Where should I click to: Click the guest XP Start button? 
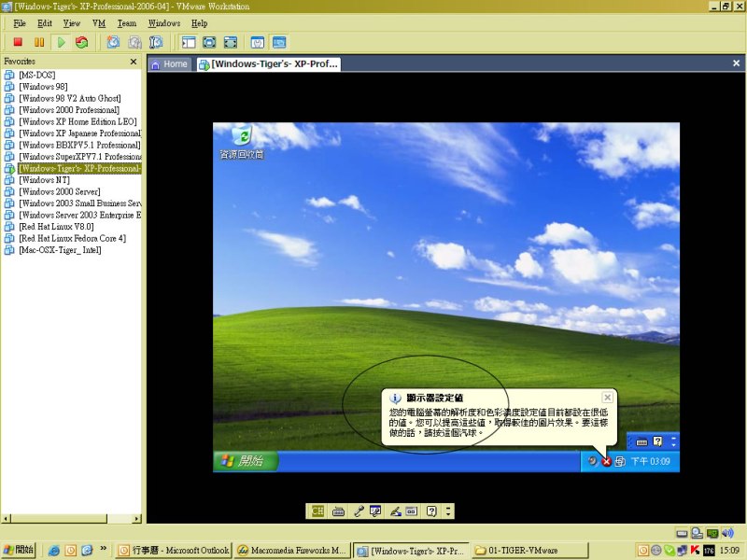click(246, 461)
